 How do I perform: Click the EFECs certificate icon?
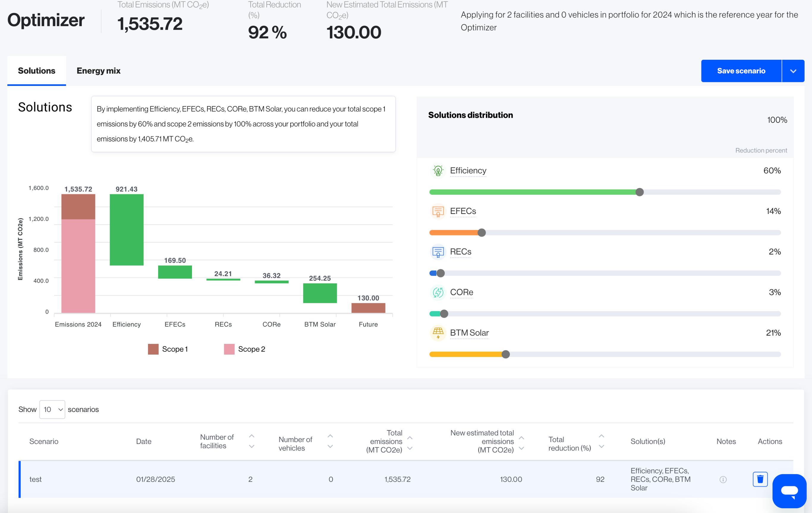pyautogui.click(x=438, y=211)
